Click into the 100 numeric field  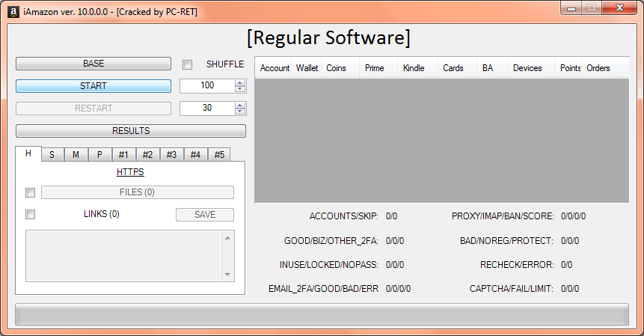207,85
